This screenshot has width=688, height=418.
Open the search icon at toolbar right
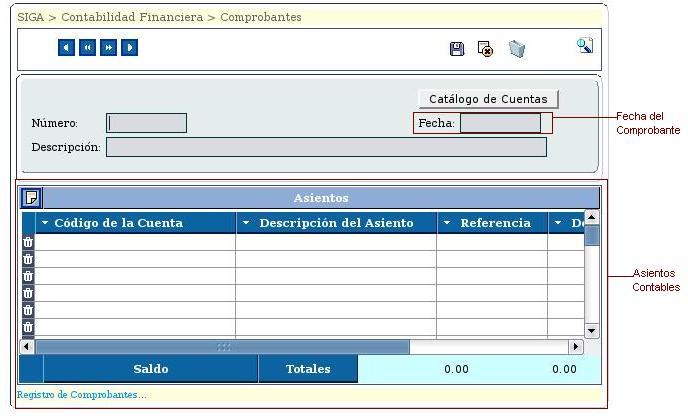coord(585,46)
